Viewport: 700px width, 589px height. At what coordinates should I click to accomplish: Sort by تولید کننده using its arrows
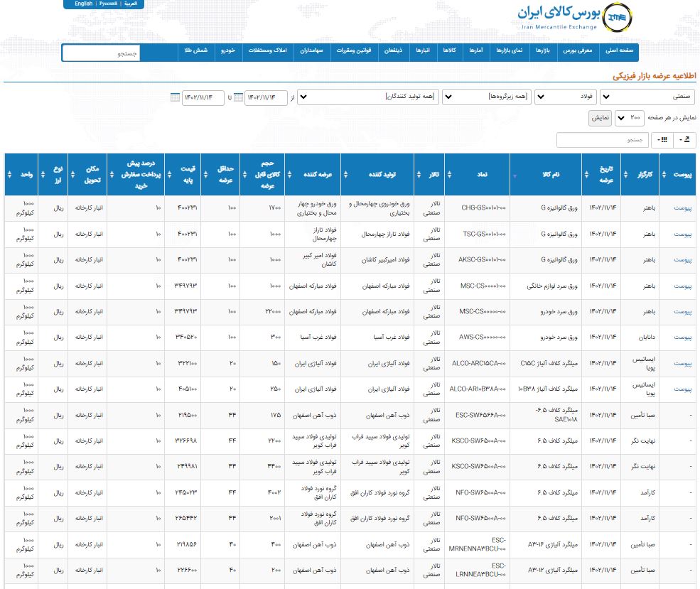(345, 175)
